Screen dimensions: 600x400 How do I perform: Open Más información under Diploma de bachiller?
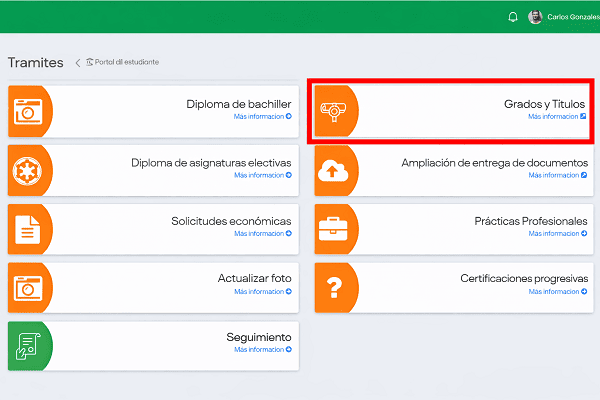(262, 116)
